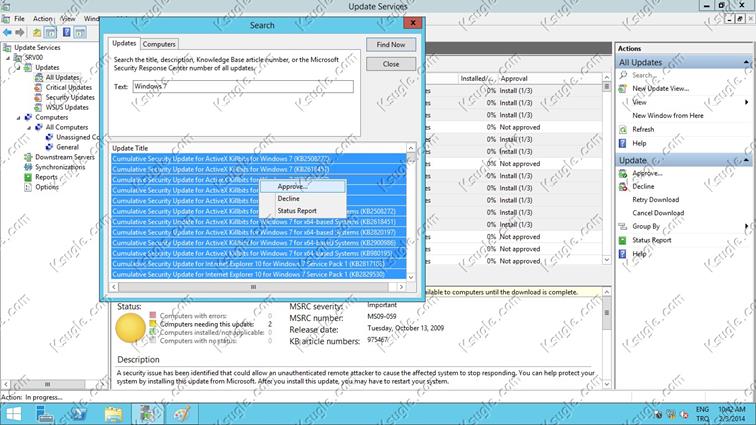Click the WSUS Updates tree icon
Screen dimensions: 756x425
click(x=39, y=108)
